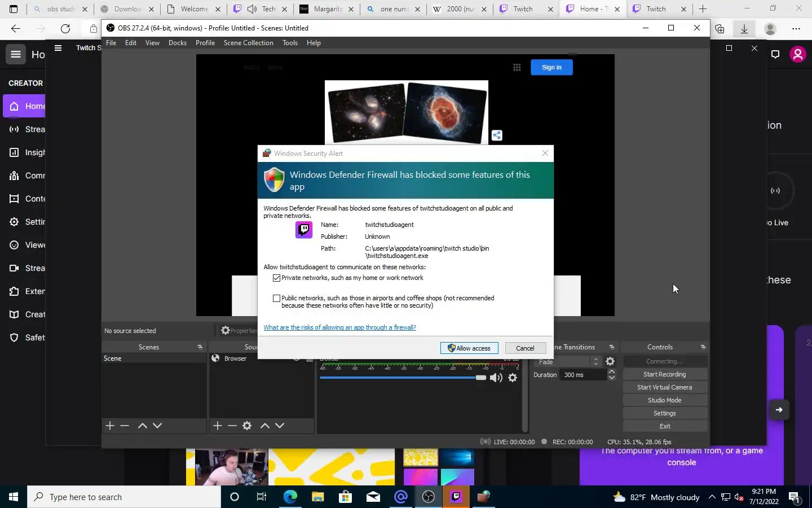Open the Google apps grid in preview

click(517, 67)
